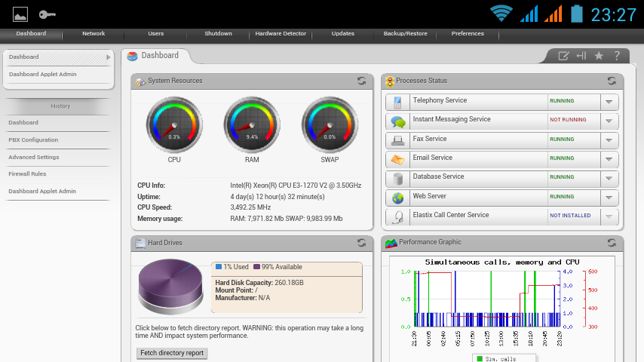Open Instant Messaging Service actions dropdown
Viewport: 644px width, 362px height.
(609, 121)
